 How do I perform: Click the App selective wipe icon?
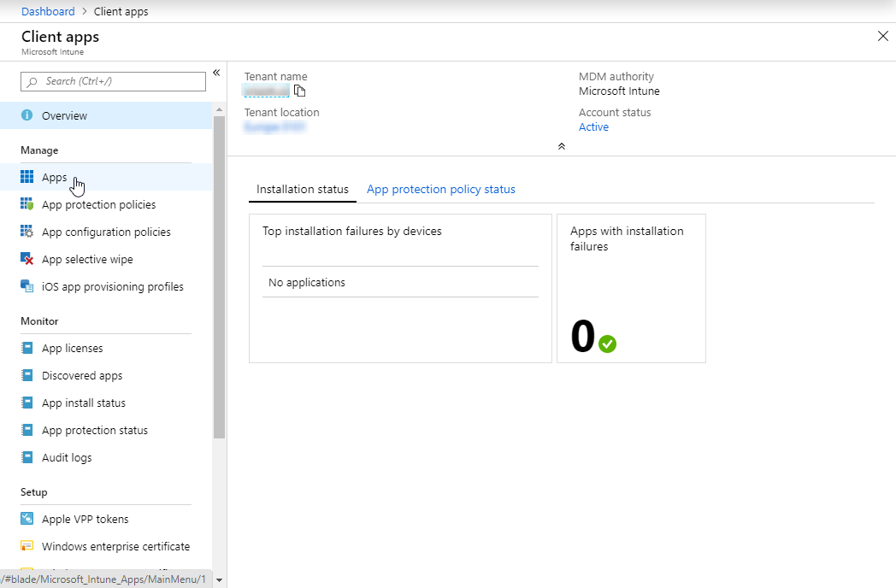pyautogui.click(x=27, y=259)
